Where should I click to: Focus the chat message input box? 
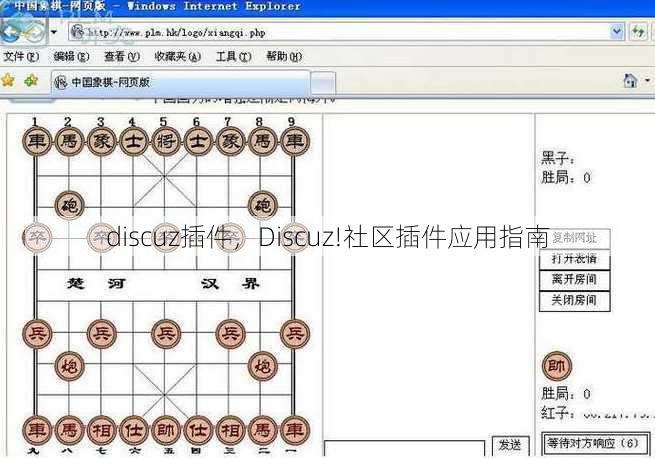(404, 449)
